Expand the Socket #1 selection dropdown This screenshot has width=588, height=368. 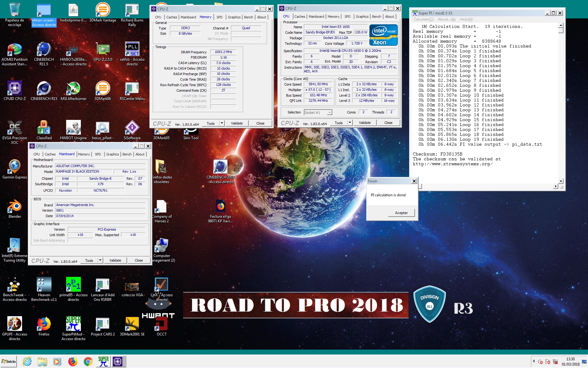coord(329,113)
